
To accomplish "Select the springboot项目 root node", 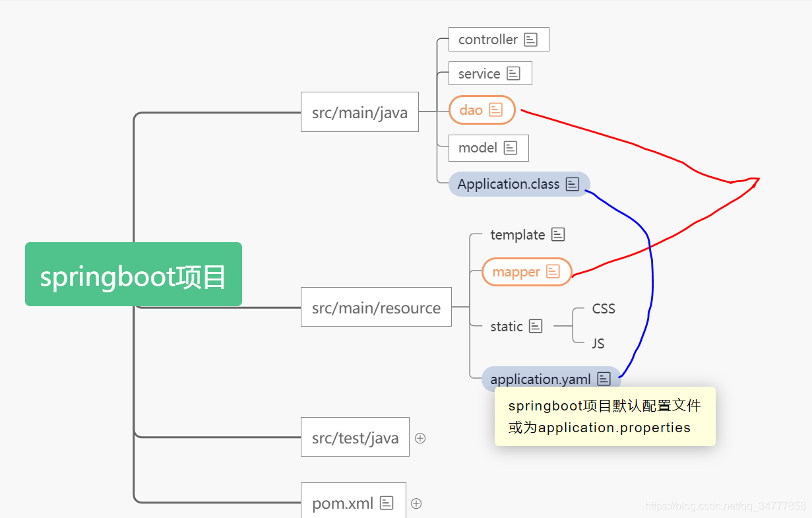I will coord(133,274).
